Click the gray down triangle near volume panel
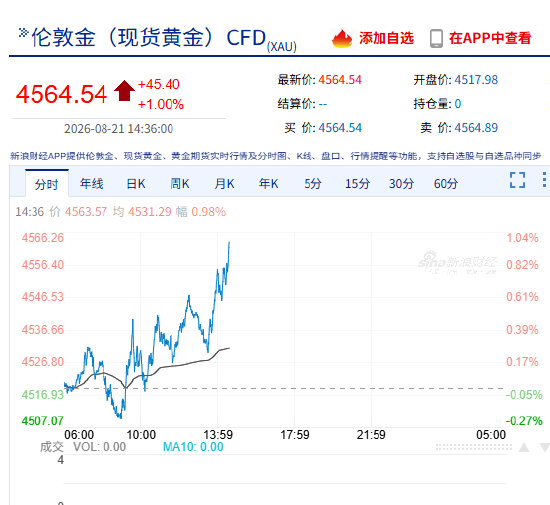Viewport: 550px width, 505px height. (x=545, y=447)
